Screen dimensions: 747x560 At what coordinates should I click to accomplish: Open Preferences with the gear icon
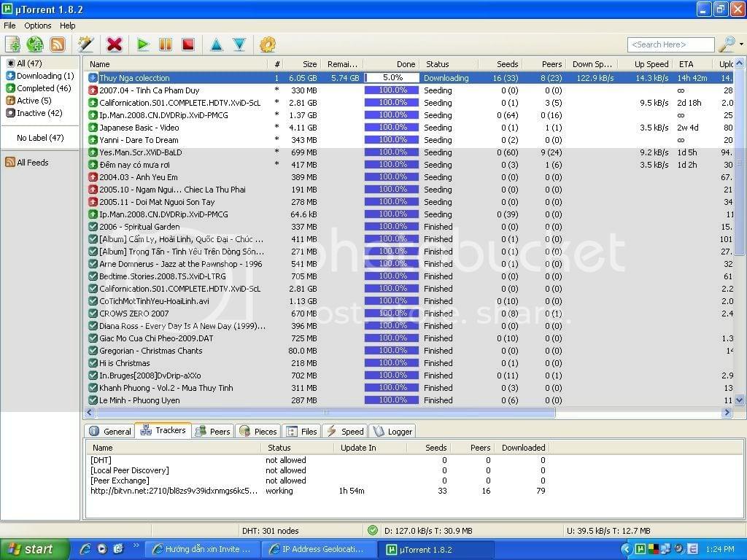[268, 44]
